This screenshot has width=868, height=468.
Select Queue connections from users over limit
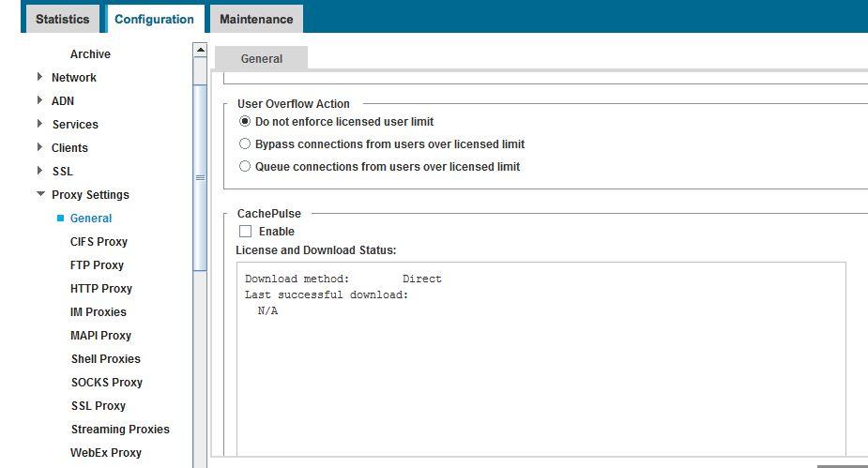[245, 167]
